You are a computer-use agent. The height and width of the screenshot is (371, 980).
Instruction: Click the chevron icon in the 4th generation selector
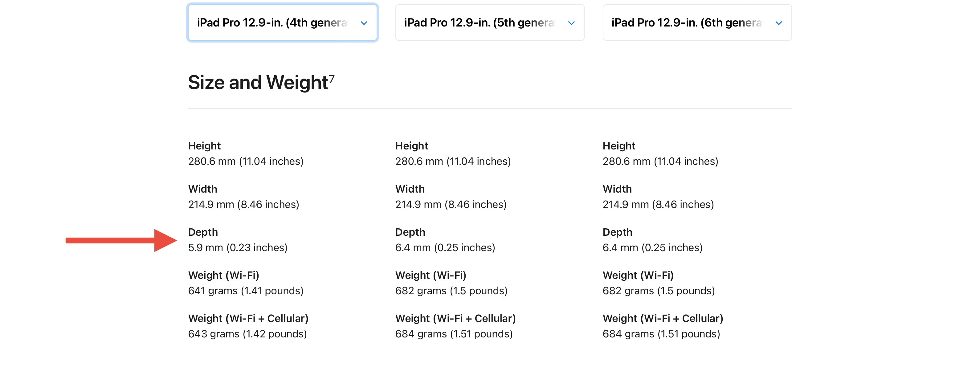click(364, 23)
